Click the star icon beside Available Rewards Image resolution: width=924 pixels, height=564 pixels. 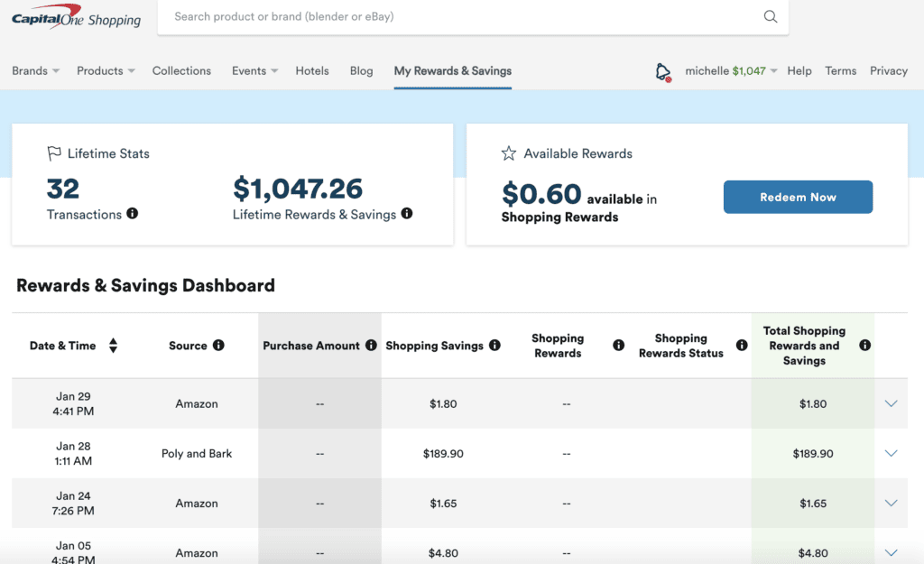click(510, 153)
